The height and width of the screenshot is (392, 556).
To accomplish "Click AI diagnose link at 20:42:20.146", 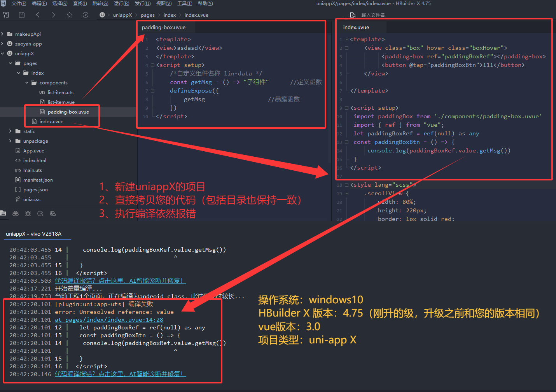I will tap(121, 374).
